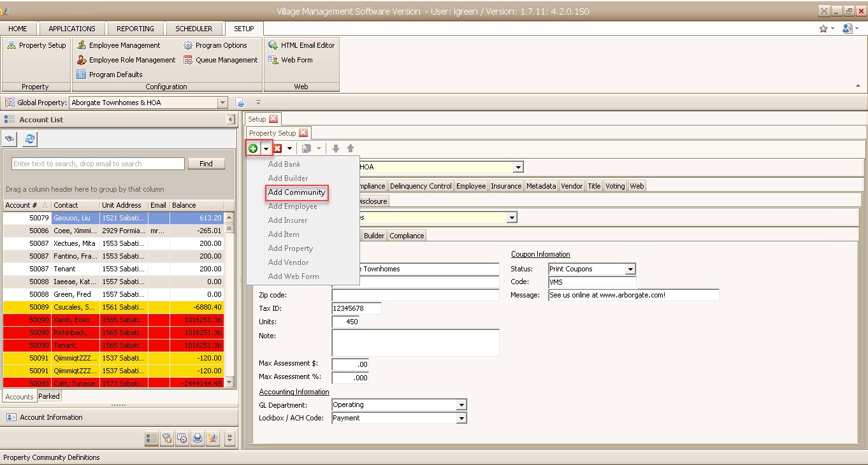Viewport: 868px width, 465px height.
Task: Choose Add Community from the menu
Action: pos(297,192)
